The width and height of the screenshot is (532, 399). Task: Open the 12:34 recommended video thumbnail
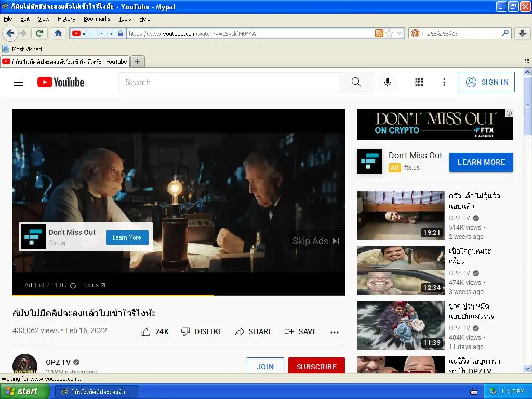(x=401, y=270)
